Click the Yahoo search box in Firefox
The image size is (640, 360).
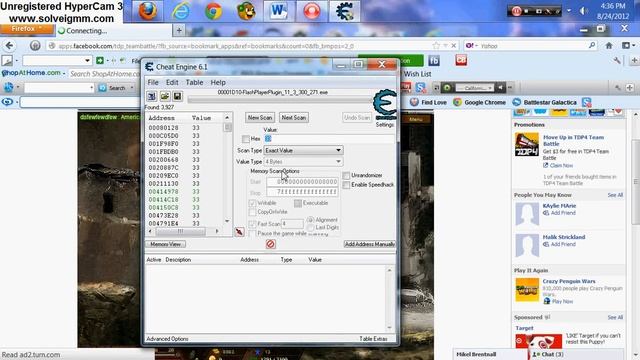click(x=531, y=46)
